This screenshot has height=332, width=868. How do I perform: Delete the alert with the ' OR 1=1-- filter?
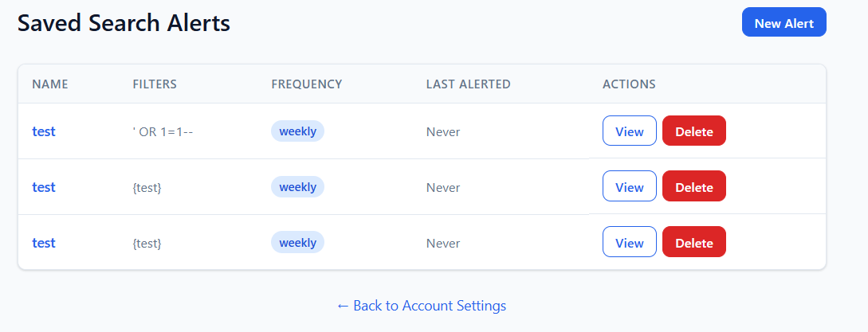click(x=693, y=131)
